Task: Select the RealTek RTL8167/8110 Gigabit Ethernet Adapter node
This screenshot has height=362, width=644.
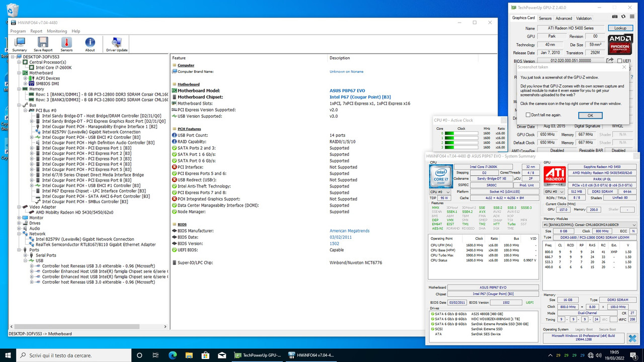Action: (x=96, y=244)
